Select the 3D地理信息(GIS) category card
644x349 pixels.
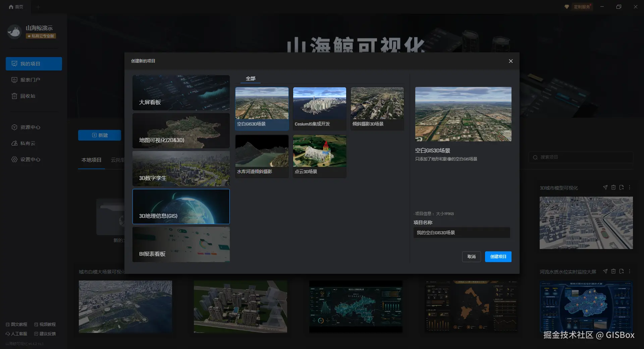pyautogui.click(x=181, y=206)
